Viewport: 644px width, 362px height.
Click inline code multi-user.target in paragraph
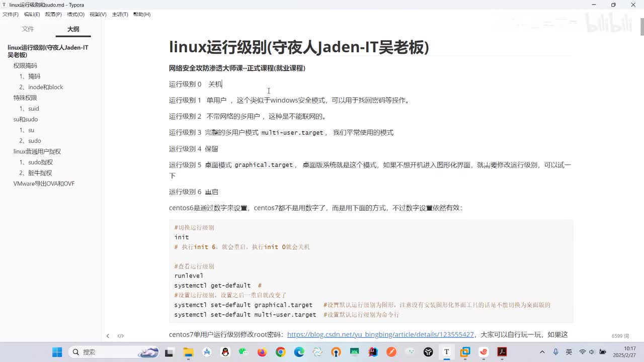tap(292, 133)
